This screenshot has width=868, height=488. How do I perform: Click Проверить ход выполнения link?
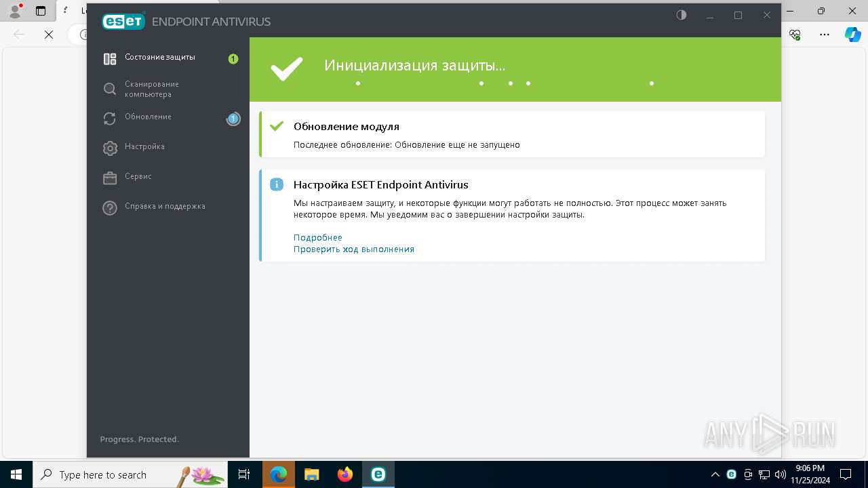point(354,249)
